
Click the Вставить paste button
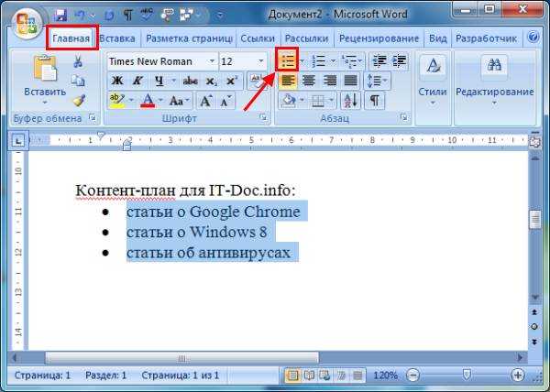[45, 80]
